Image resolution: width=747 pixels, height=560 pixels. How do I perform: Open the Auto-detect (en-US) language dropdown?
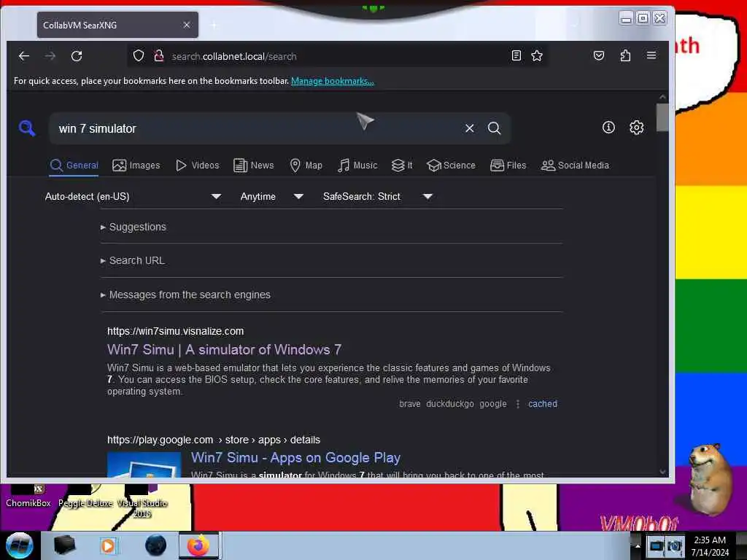(x=133, y=196)
